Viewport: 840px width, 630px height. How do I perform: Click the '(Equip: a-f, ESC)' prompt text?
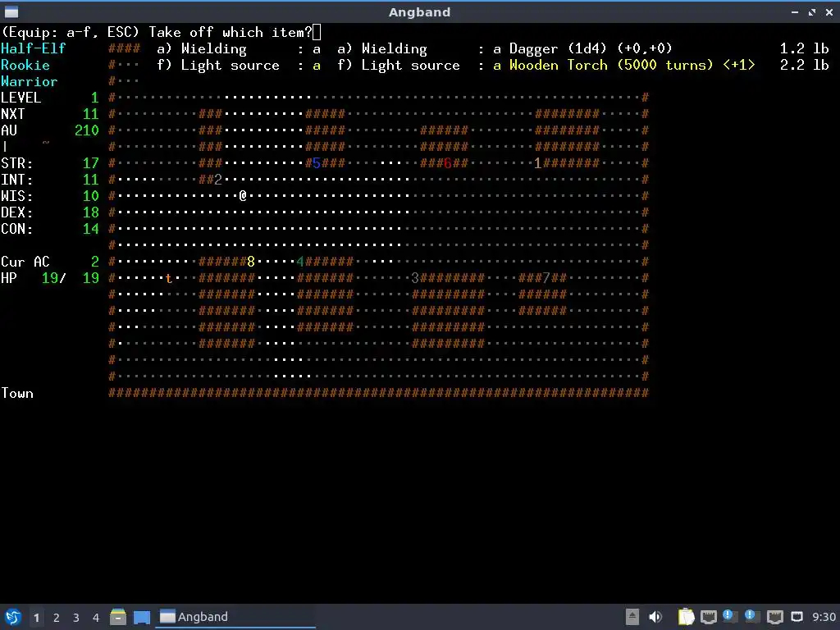pyautogui.click(x=71, y=32)
